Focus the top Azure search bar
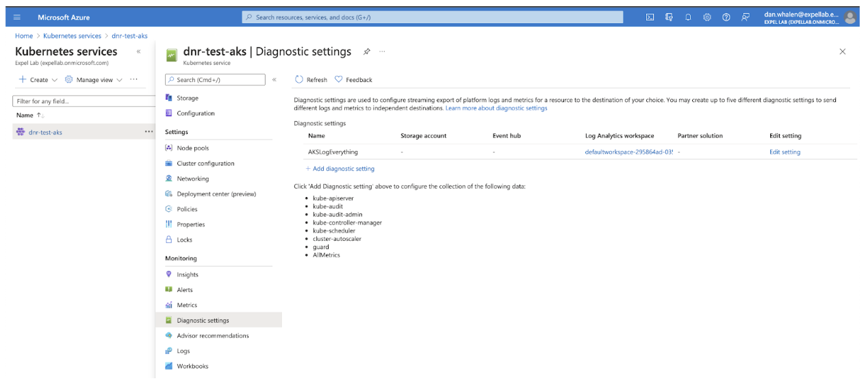Screen dimensions: 868x383 point(433,17)
